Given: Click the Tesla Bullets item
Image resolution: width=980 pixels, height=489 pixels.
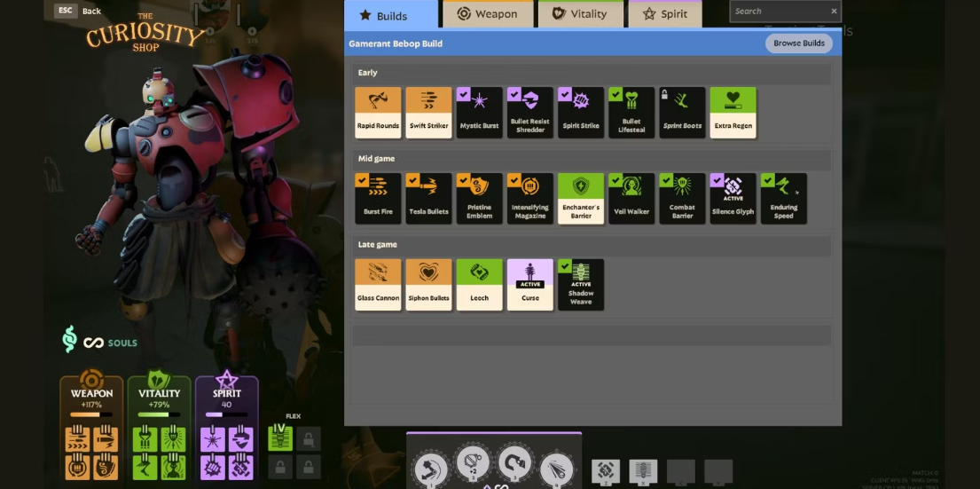Looking at the screenshot, I should coord(428,198).
